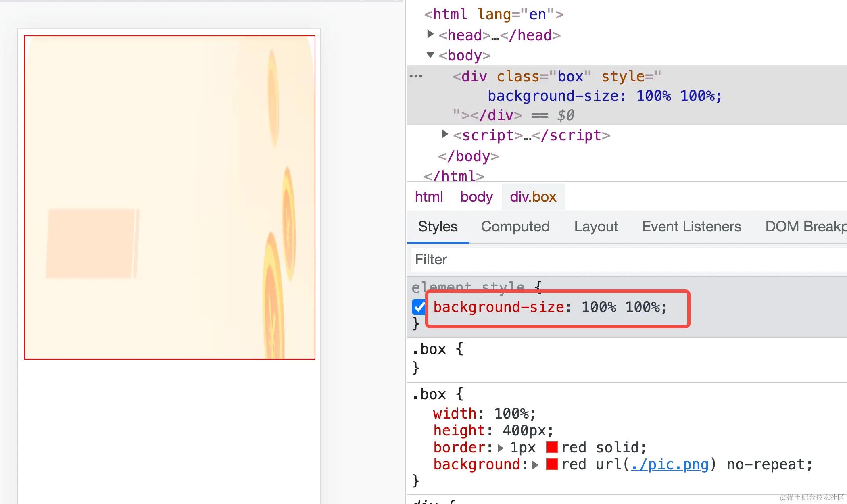Open the DOM Breakpoints tab
Image resolution: width=847 pixels, height=504 pixels.
806,227
